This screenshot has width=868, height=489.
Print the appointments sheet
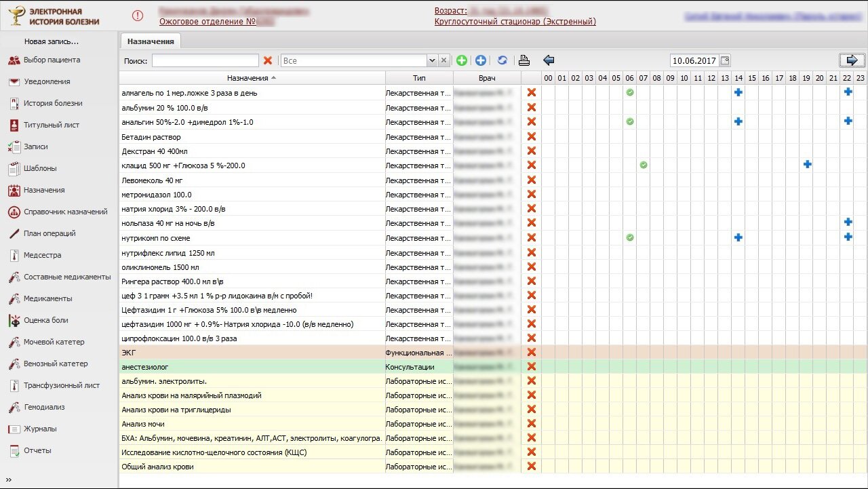(524, 60)
